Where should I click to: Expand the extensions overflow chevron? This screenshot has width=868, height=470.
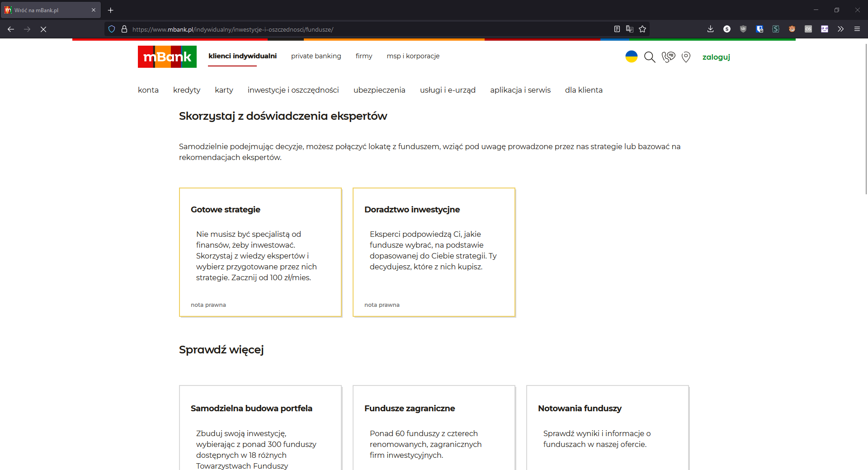[840, 29]
